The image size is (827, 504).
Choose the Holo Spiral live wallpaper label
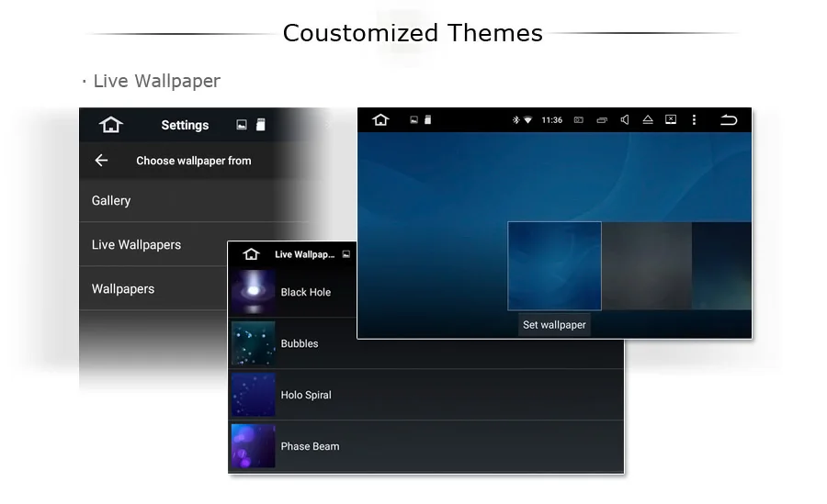click(x=306, y=395)
